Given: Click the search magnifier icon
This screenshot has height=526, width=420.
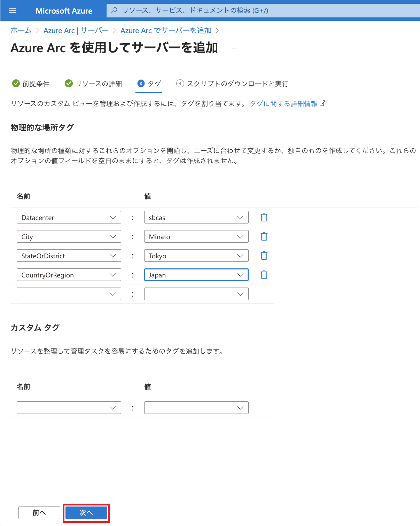Looking at the screenshot, I should pos(114,10).
